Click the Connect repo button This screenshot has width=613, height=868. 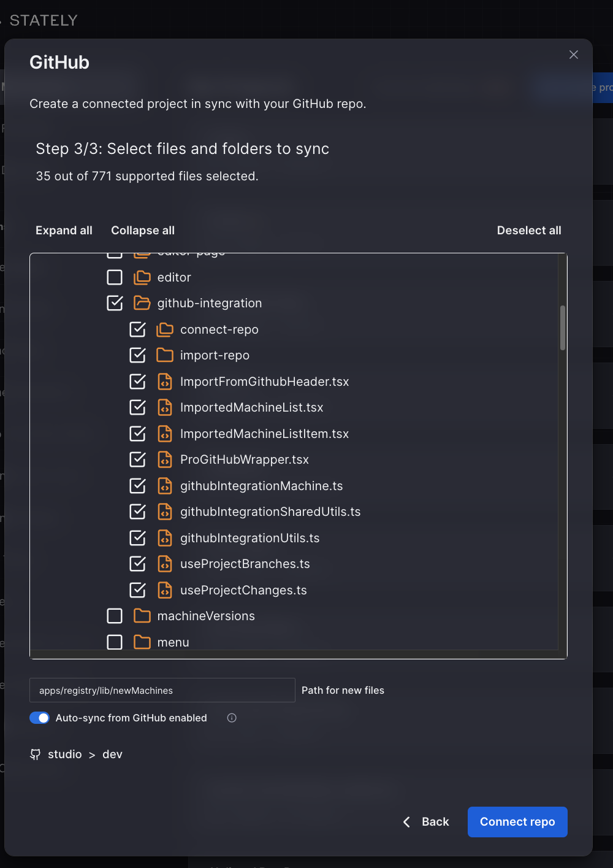(517, 822)
